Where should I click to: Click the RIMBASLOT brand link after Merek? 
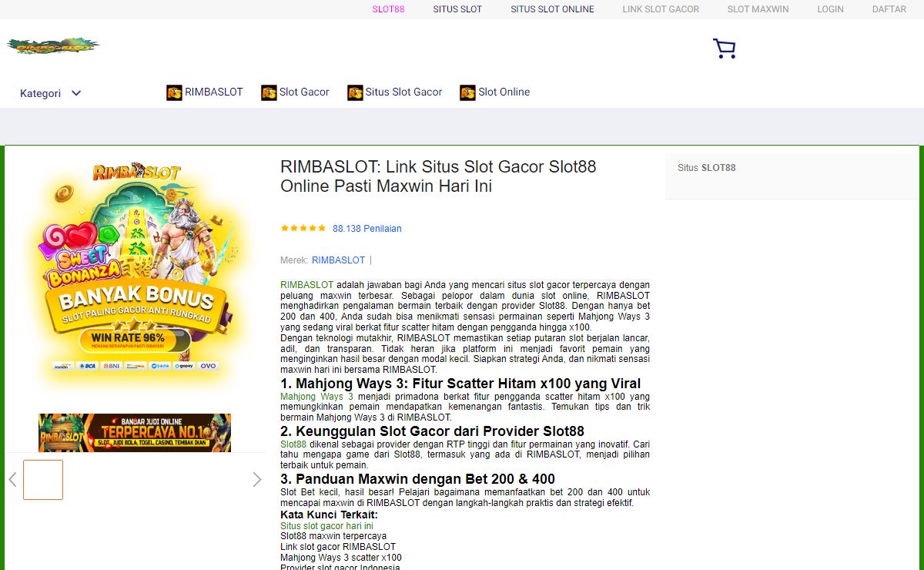pos(338,260)
